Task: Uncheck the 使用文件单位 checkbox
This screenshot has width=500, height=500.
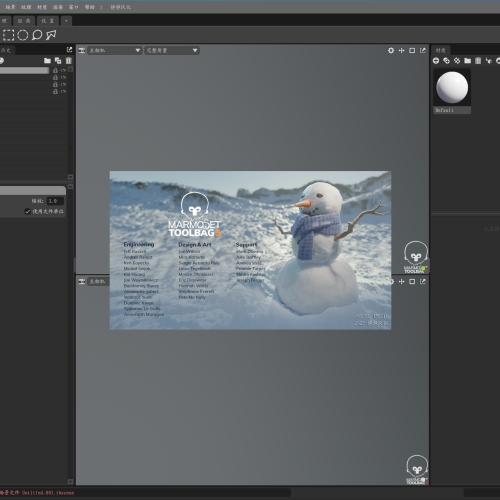Action: pyautogui.click(x=28, y=211)
